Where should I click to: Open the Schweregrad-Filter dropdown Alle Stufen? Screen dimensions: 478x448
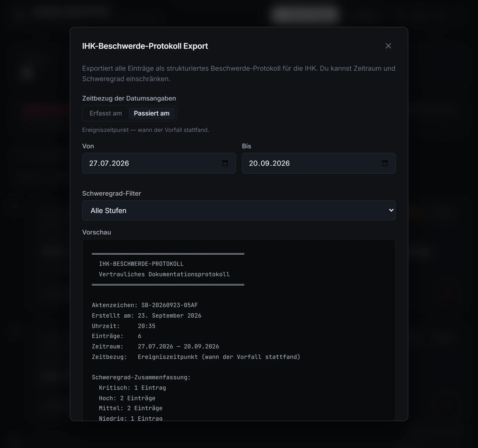point(239,211)
